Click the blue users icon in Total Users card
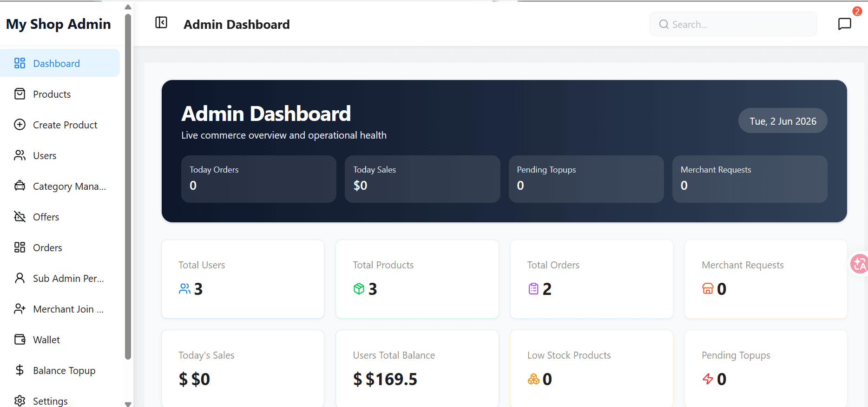 [184, 289]
